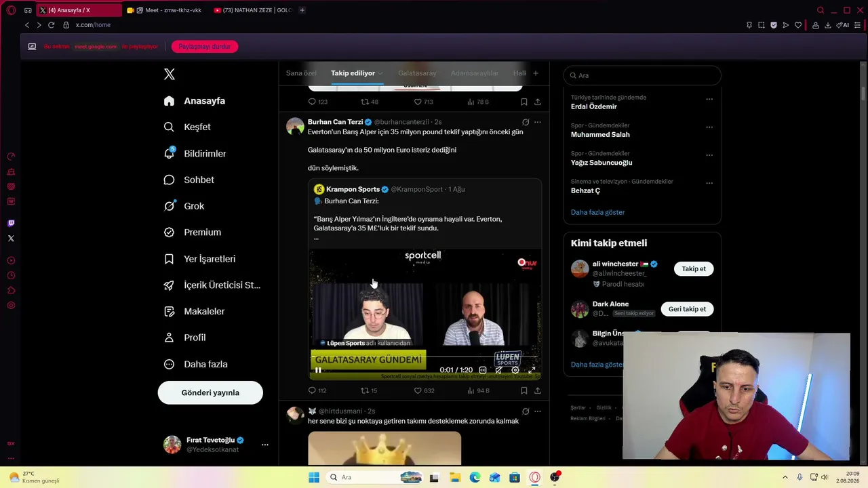
Task: Open Yer İşaretleri bookmarks
Action: point(200,259)
